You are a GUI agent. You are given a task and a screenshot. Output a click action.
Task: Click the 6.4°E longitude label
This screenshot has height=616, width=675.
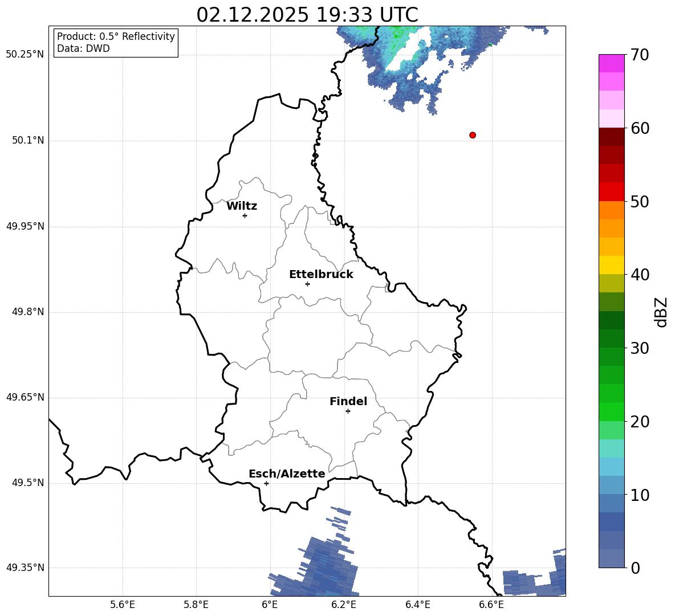pos(417,605)
